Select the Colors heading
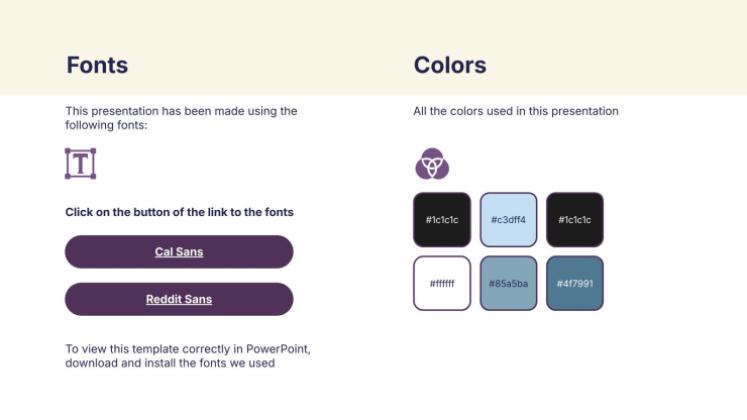Screen dimensions: 747x420 (x=450, y=66)
